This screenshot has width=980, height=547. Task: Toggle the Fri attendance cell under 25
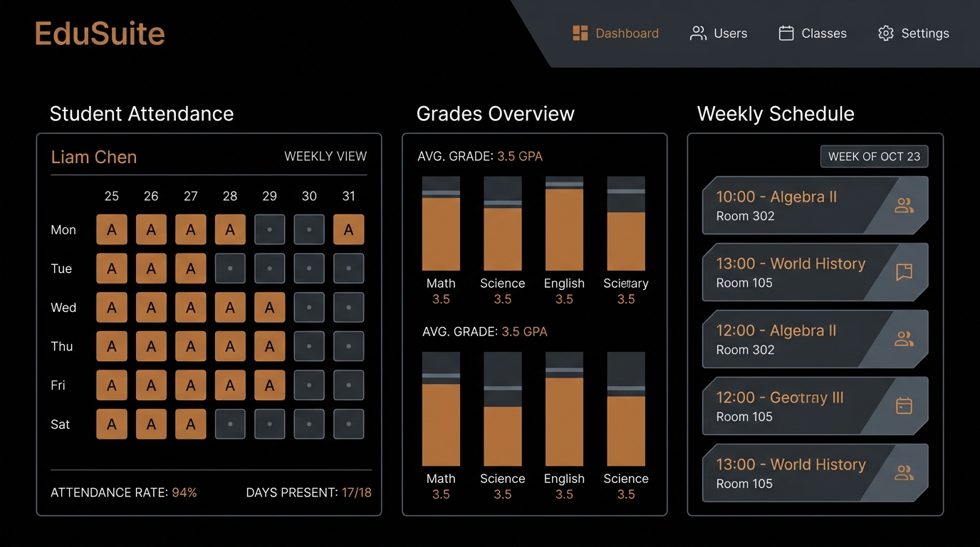pyautogui.click(x=112, y=385)
